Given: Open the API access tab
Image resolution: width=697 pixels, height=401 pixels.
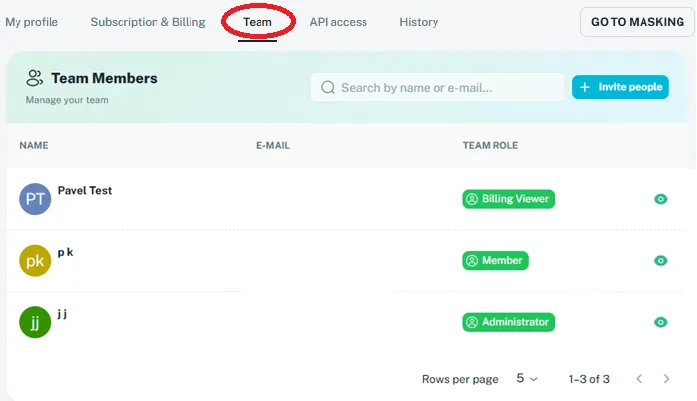Looking at the screenshot, I should [x=338, y=22].
